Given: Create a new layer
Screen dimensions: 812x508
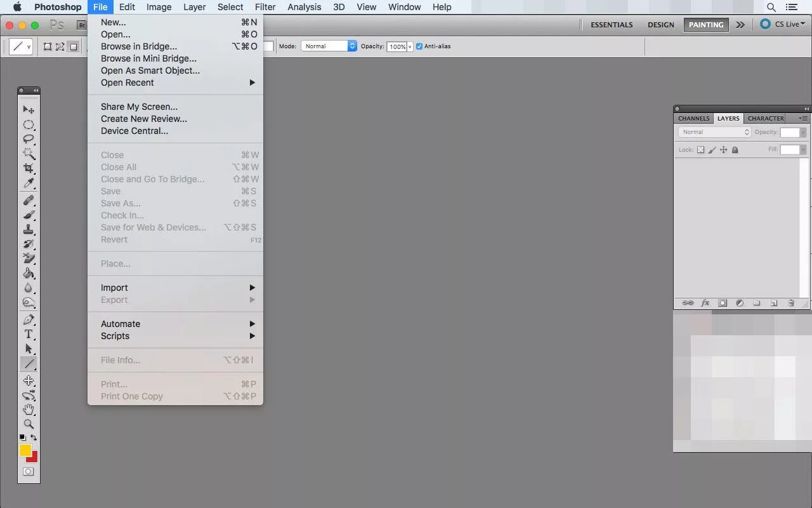Looking at the screenshot, I should click(774, 304).
